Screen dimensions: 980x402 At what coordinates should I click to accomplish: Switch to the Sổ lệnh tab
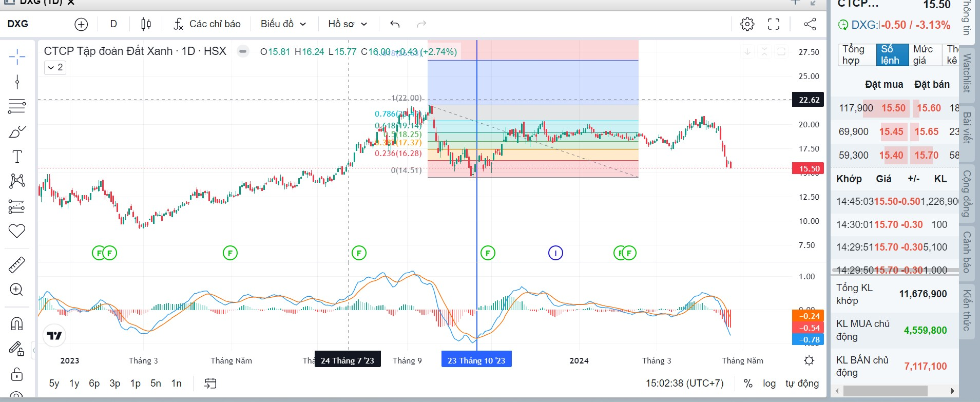pyautogui.click(x=892, y=54)
